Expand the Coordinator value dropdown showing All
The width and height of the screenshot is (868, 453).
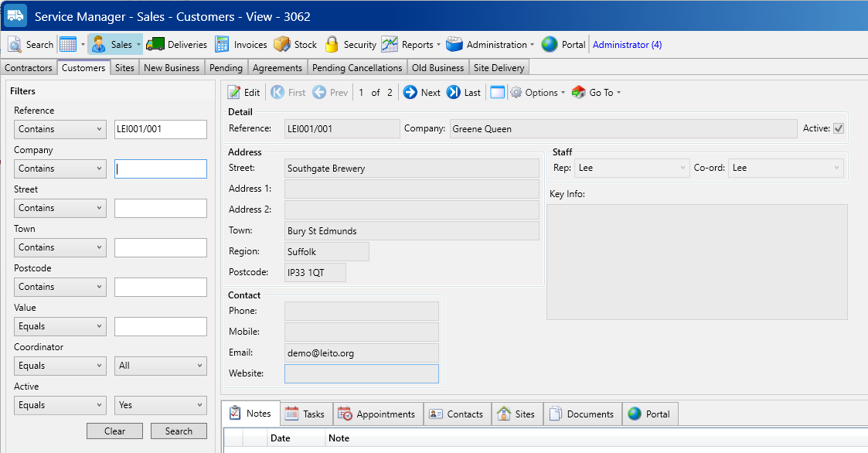point(161,366)
